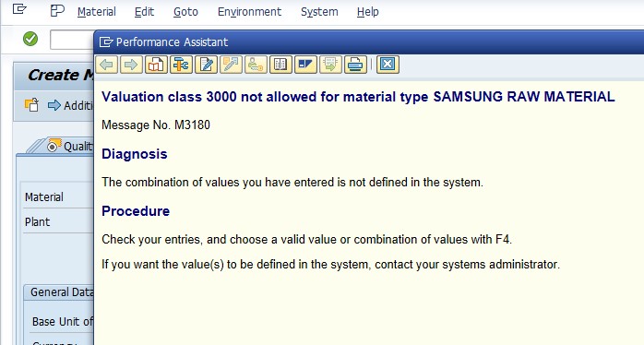Click the green checkmark Enter icon

[x=30, y=39]
